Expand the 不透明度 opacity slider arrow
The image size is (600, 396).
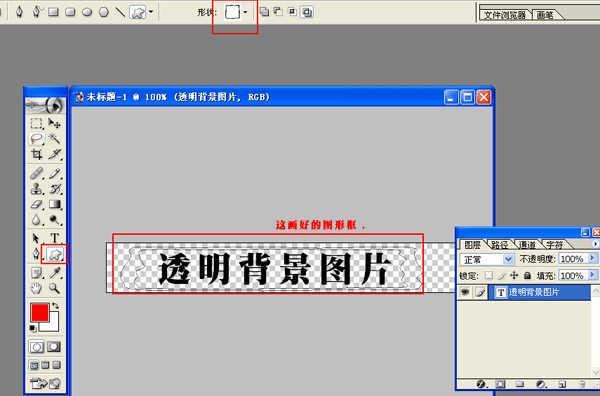click(x=592, y=259)
